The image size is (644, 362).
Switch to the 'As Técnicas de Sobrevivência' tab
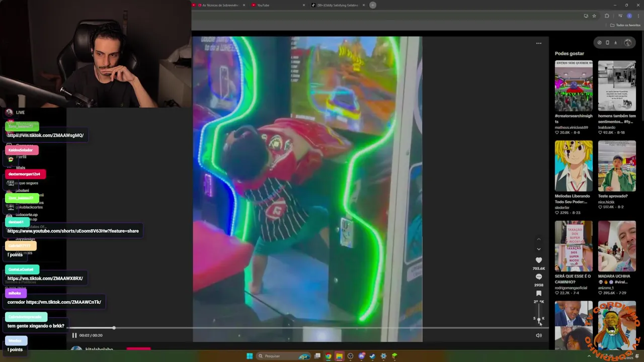pyautogui.click(x=219, y=5)
